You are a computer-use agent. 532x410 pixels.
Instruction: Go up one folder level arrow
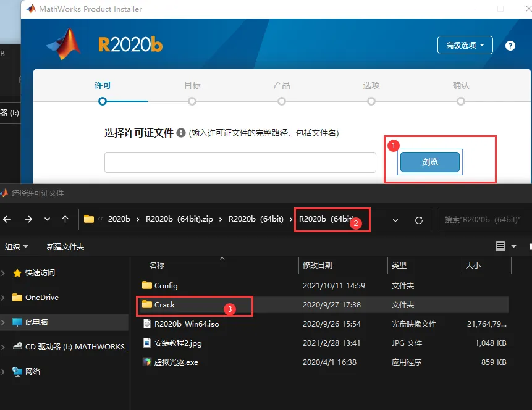coord(65,219)
